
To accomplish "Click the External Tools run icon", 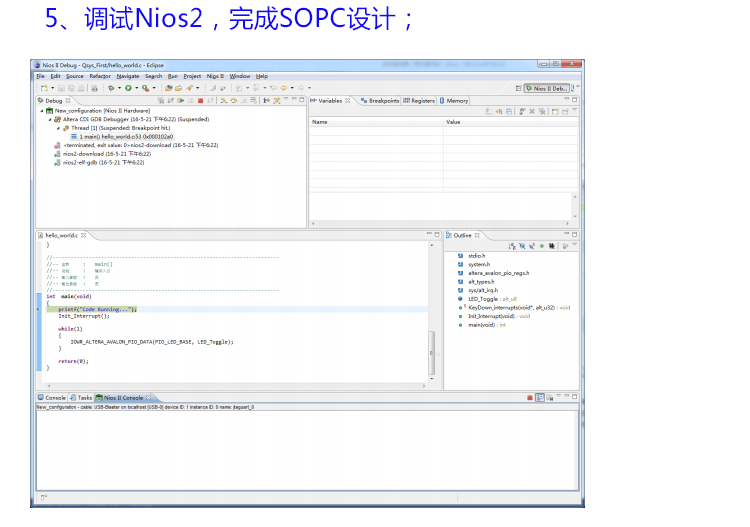I will pyautogui.click(x=145, y=88).
